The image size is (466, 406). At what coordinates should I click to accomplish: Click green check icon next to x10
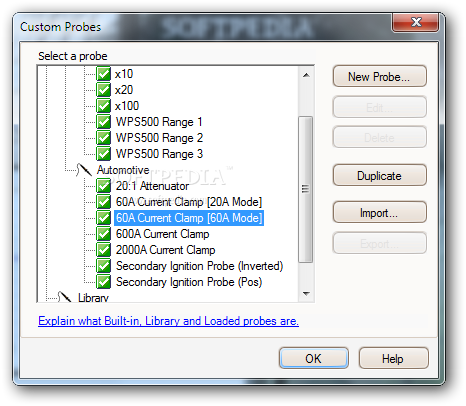coord(103,74)
